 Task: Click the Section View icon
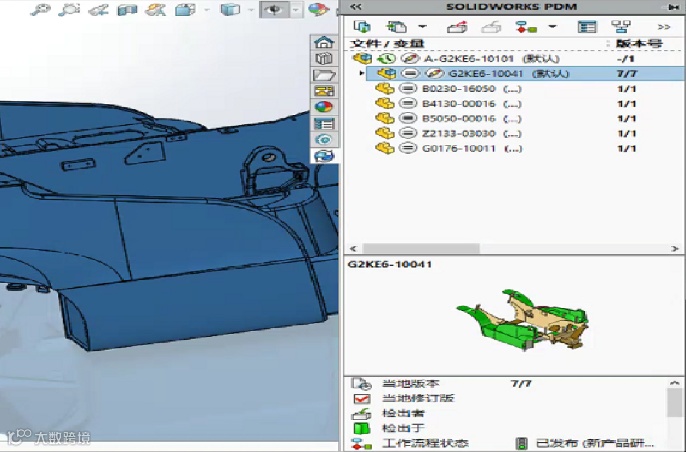(x=127, y=9)
